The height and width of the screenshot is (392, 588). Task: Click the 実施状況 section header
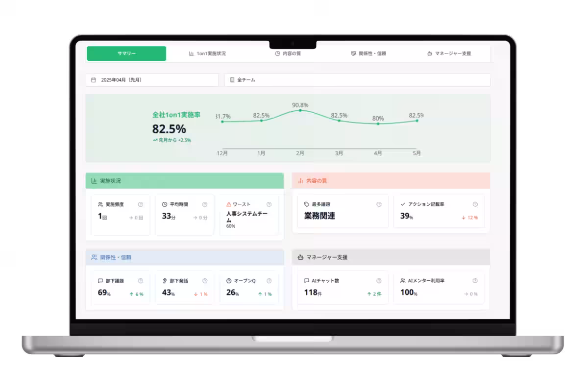(185, 181)
